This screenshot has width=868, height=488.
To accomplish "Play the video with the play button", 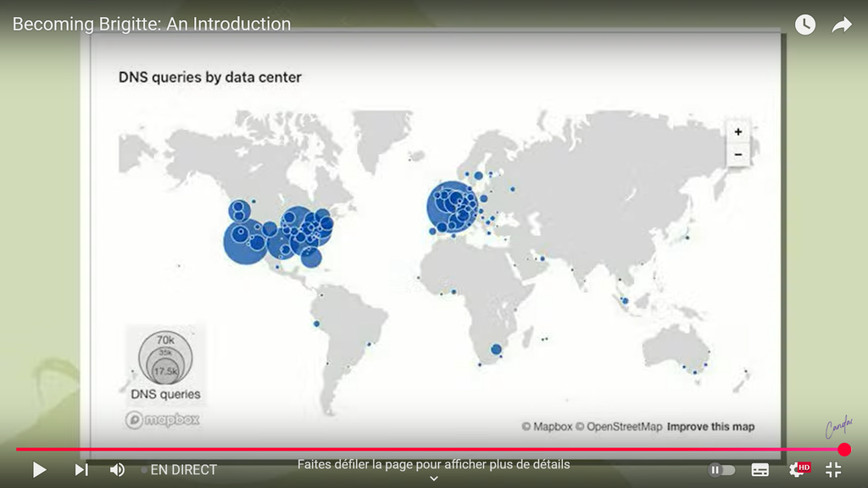I will [x=39, y=469].
